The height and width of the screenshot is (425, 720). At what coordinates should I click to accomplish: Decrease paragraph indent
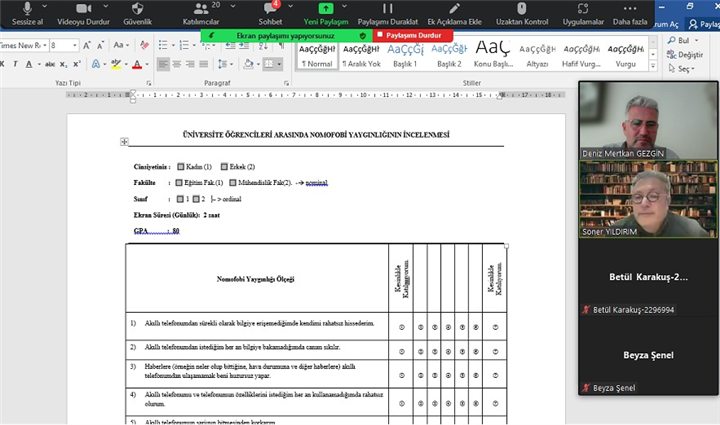(231, 45)
